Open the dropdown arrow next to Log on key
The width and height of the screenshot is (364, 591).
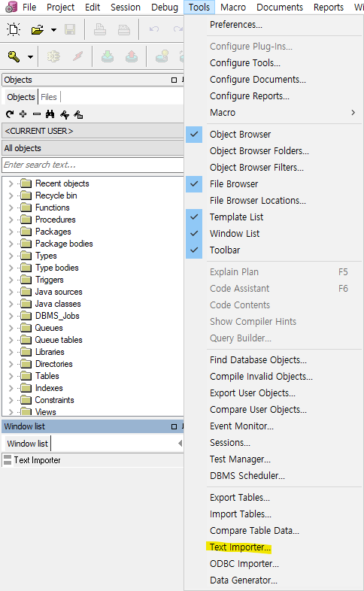30,57
